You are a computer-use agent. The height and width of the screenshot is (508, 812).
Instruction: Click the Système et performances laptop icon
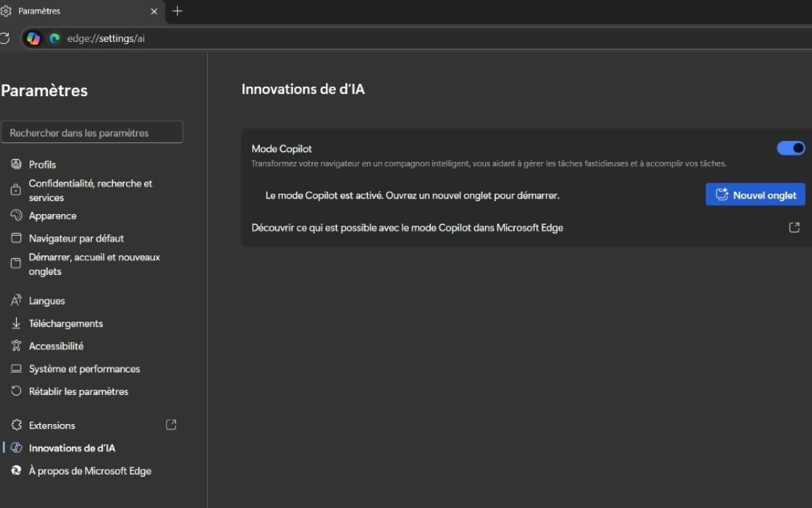16,369
